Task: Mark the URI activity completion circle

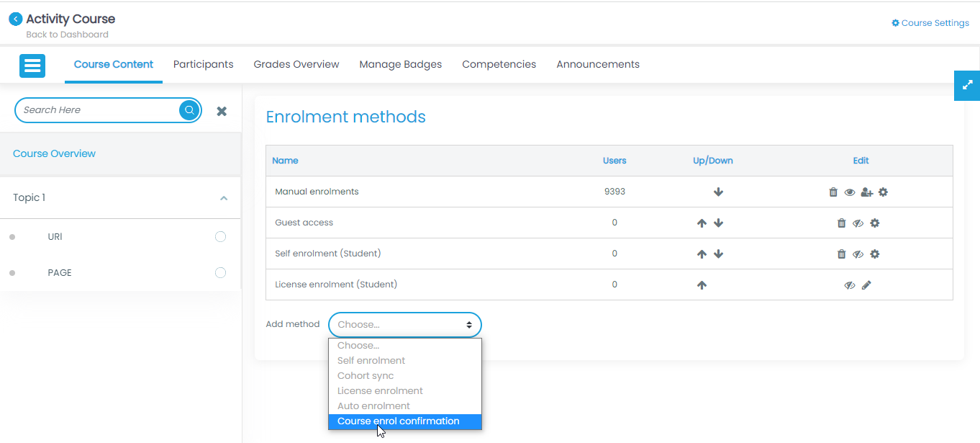Action: (x=220, y=237)
